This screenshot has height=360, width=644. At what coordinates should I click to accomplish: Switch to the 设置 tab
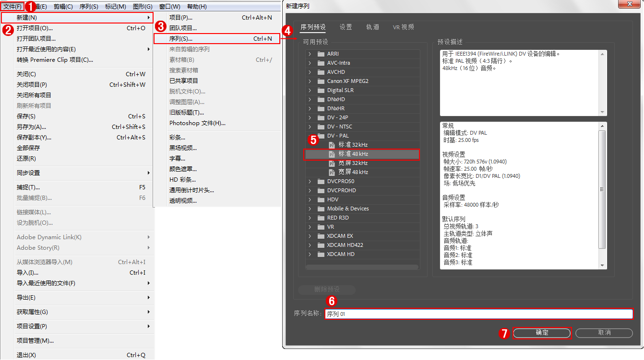346,27
